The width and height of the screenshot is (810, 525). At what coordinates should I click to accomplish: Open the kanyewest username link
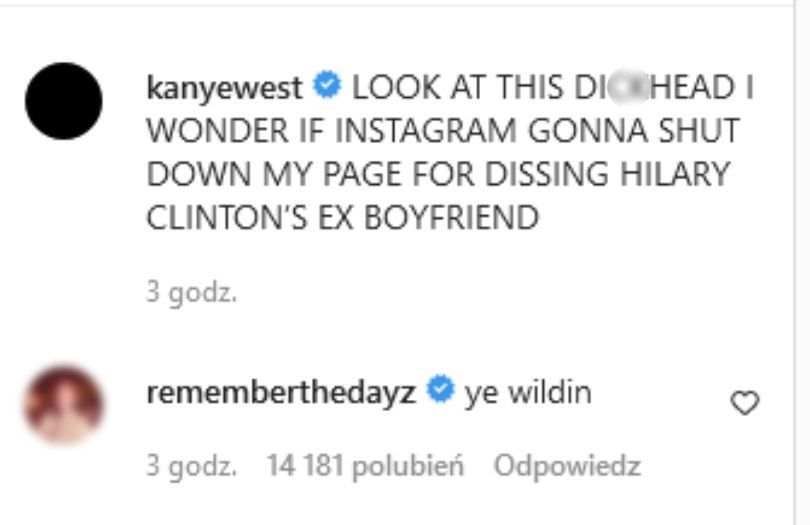pos(224,87)
